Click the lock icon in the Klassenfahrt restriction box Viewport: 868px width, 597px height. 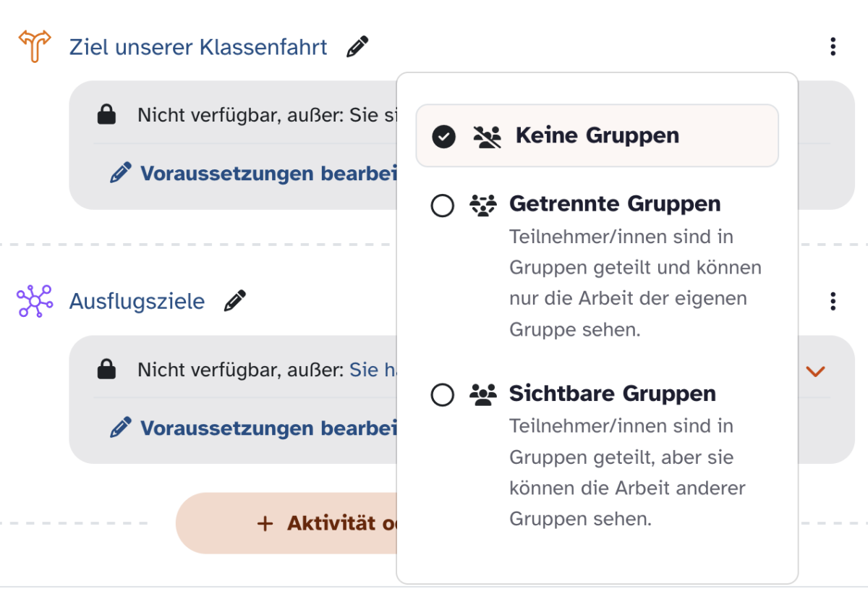(x=107, y=115)
